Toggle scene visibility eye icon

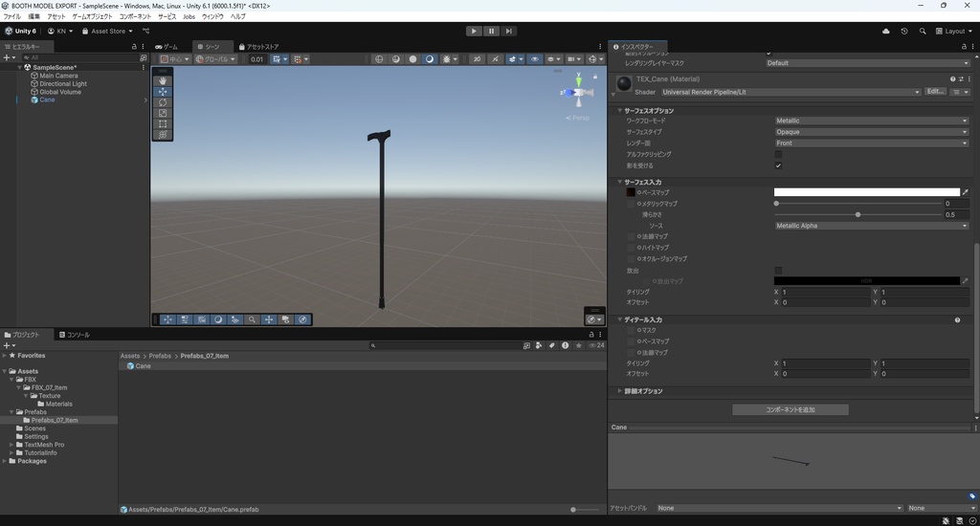(x=534, y=58)
